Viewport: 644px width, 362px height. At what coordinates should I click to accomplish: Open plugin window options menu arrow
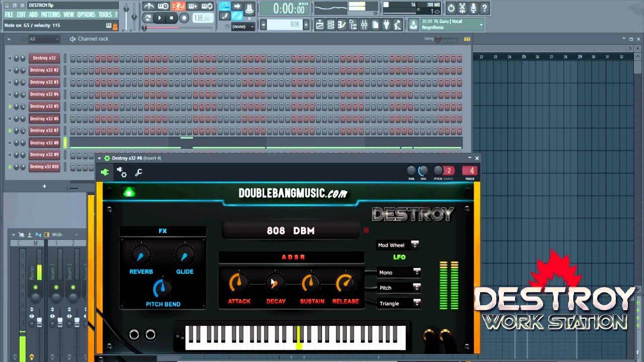tap(100, 158)
